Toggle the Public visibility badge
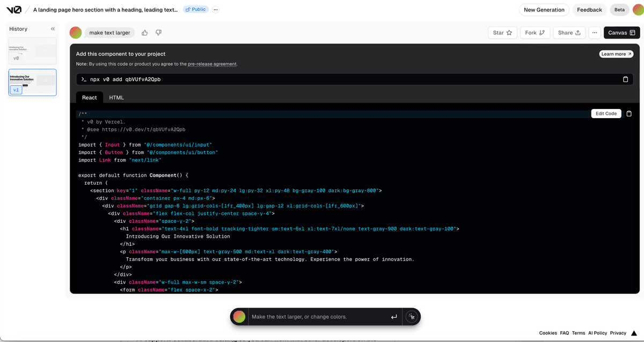Viewport: 644px width, 342px height. click(x=195, y=10)
